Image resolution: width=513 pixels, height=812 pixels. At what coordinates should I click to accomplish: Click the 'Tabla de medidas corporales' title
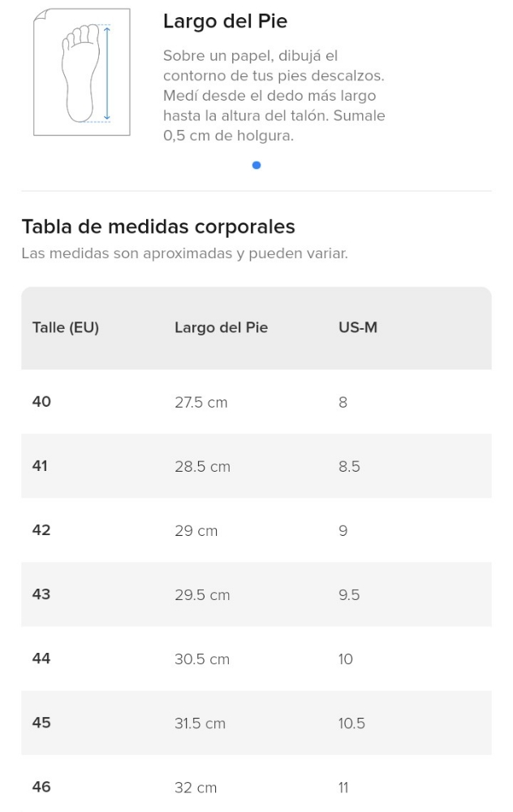pos(157,226)
